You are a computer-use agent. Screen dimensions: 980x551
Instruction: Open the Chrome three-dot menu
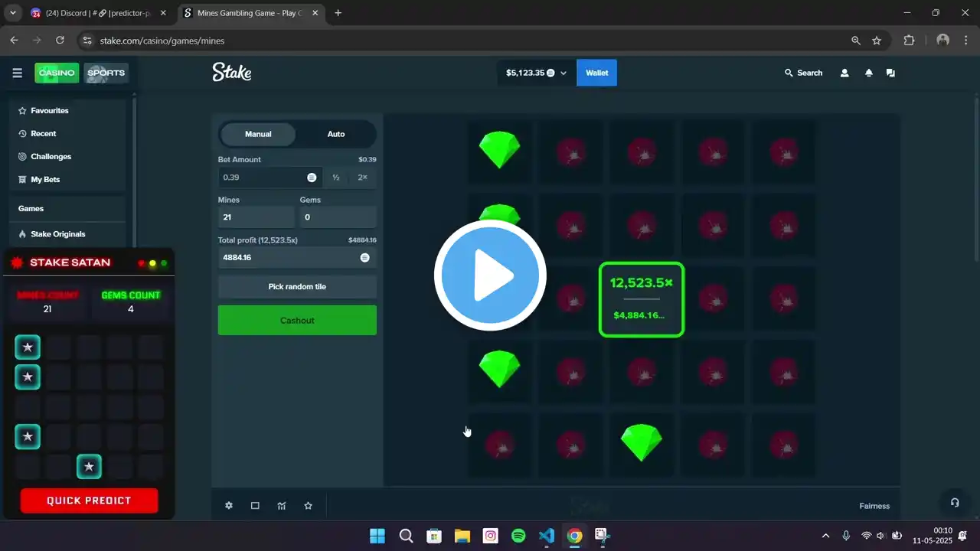tap(966, 41)
